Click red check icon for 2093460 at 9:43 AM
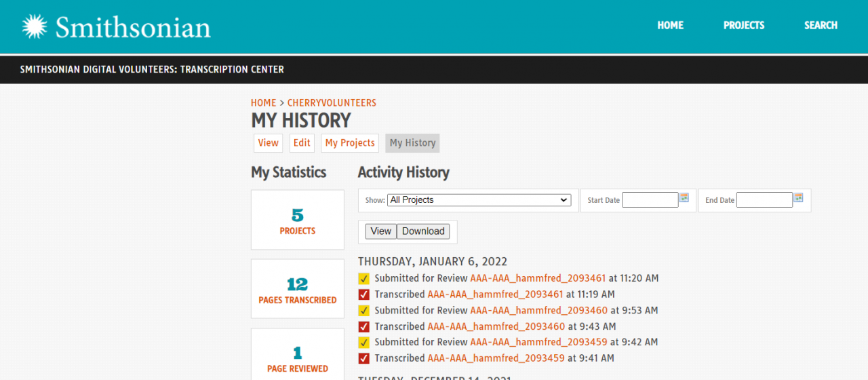This screenshot has width=868, height=380. (364, 326)
